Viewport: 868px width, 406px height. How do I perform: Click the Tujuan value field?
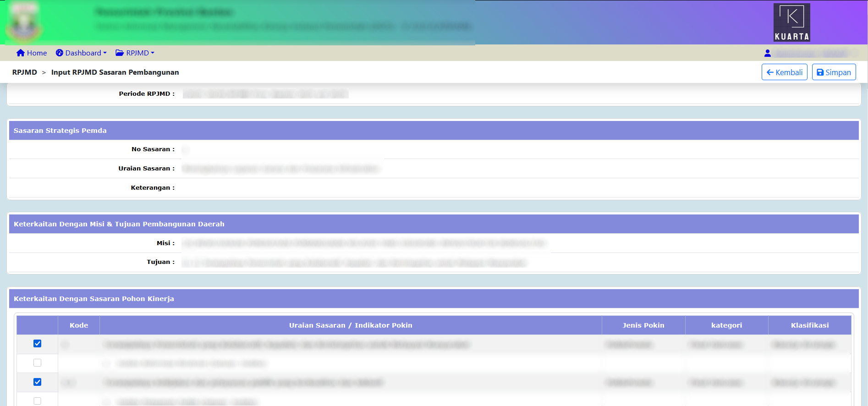tap(354, 263)
